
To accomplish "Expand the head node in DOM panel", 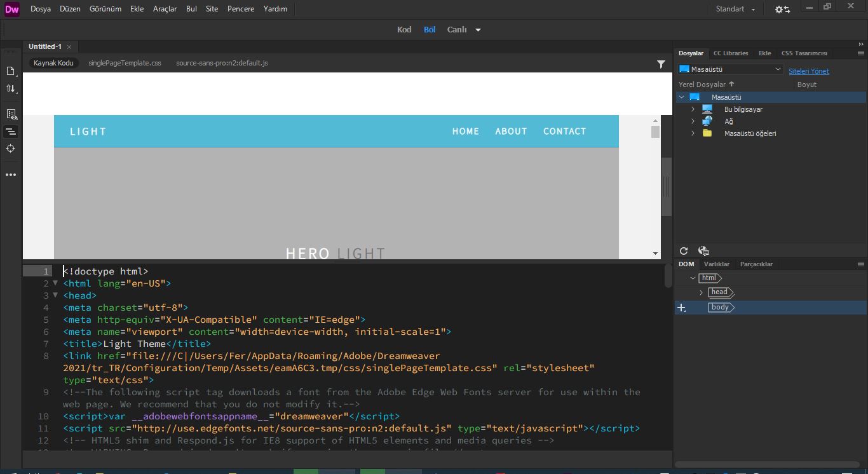I will [x=702, y=293].
